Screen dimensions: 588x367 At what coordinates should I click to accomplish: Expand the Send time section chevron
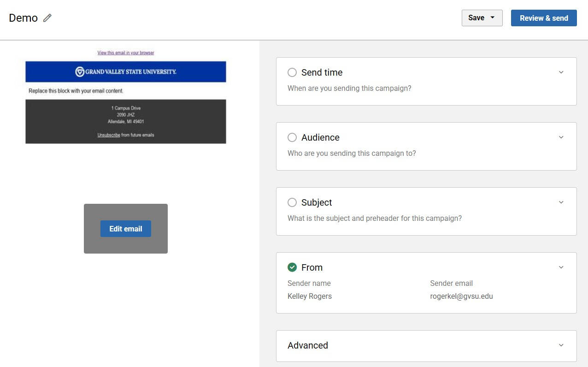(561, 72)
